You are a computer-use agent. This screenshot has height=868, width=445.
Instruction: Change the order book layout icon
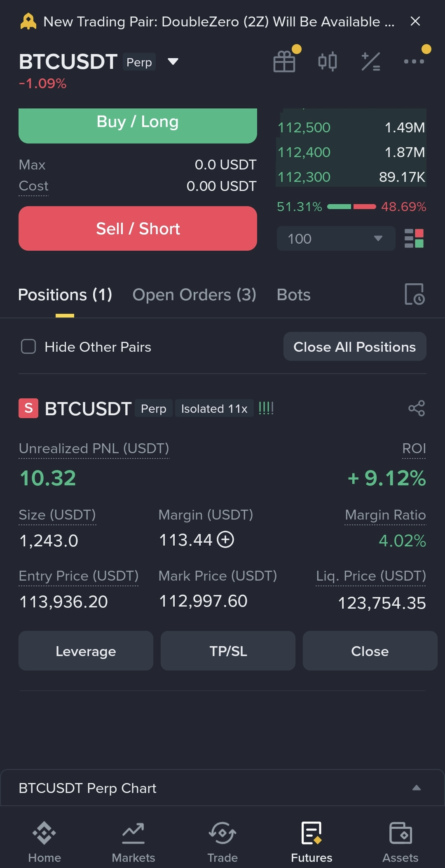[414, 238]
